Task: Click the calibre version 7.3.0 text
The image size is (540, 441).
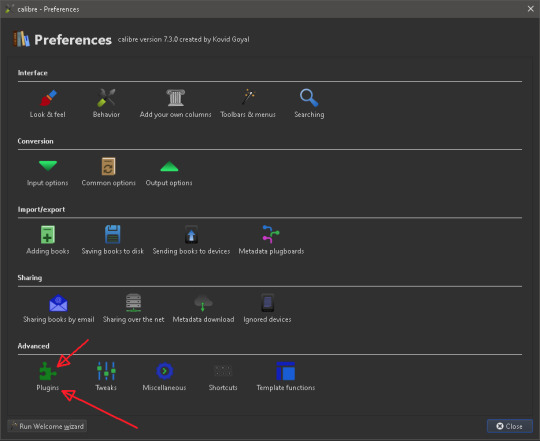Action: (x=184, y=39)
